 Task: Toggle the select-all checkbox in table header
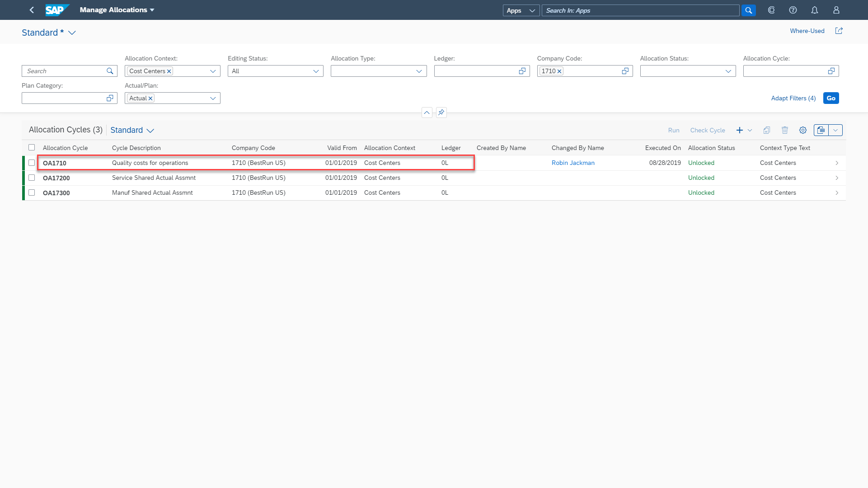(x=32, y=147)
